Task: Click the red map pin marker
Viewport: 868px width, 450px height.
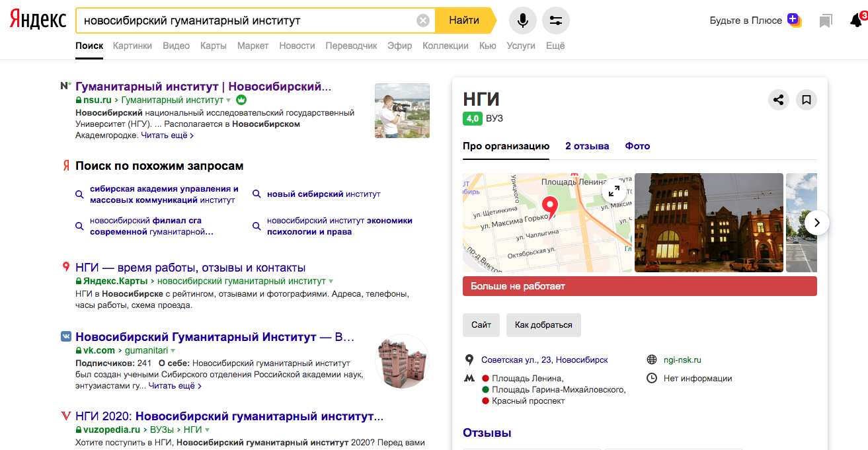Action: (550, 207)
